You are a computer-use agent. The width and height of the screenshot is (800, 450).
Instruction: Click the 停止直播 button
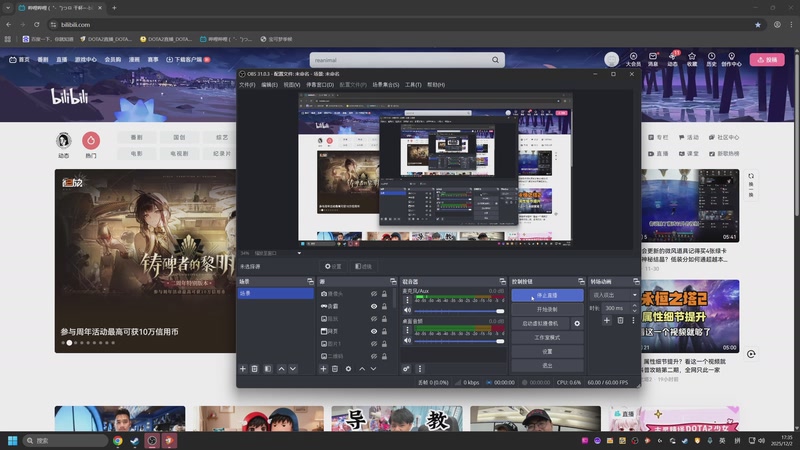[x=547, y=296]
